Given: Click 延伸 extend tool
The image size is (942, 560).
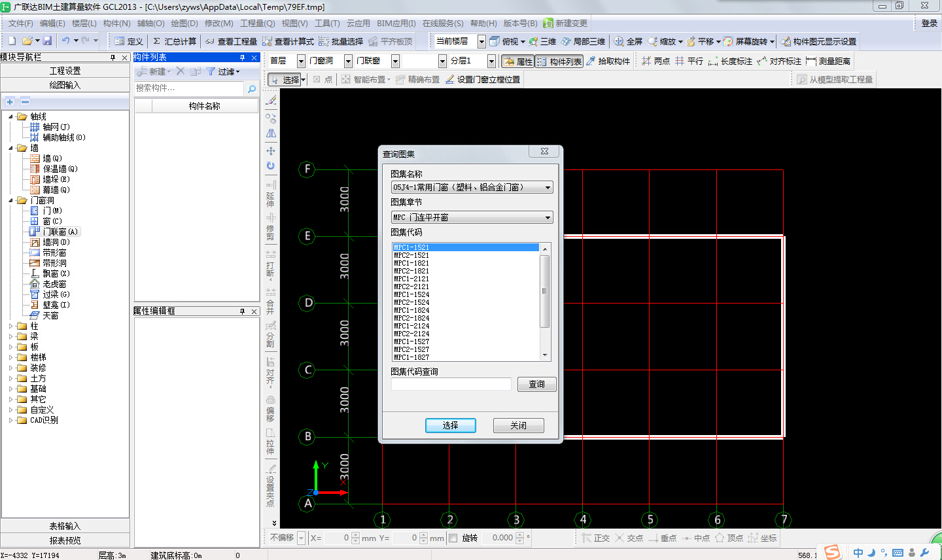Looking at the screenshot, I should [x=271, y=194].
